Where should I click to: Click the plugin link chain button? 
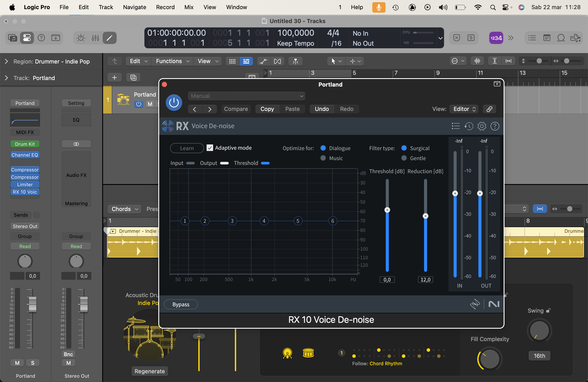tap(489, 109)
